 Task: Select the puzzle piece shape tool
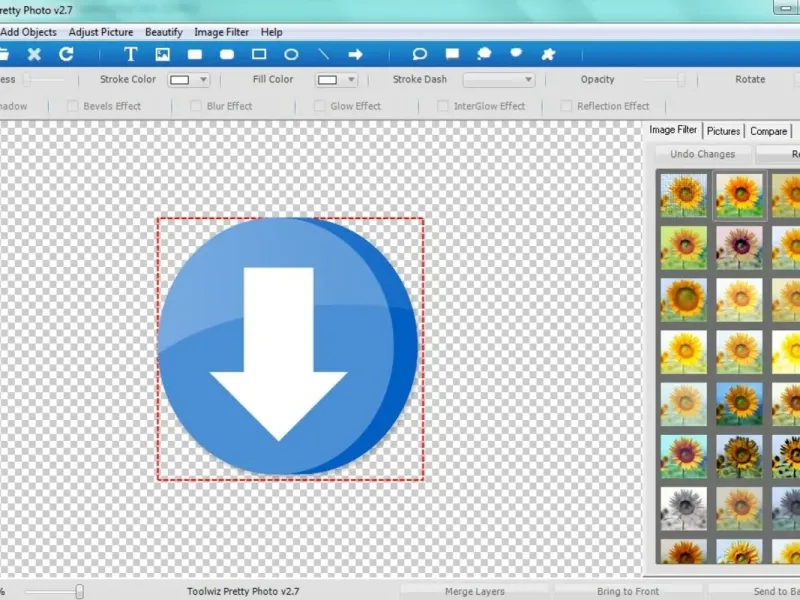[548, 54]
